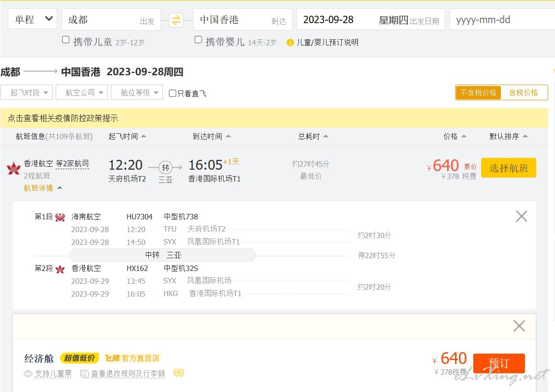Select 默认排序 default sorting

point(508,136)
